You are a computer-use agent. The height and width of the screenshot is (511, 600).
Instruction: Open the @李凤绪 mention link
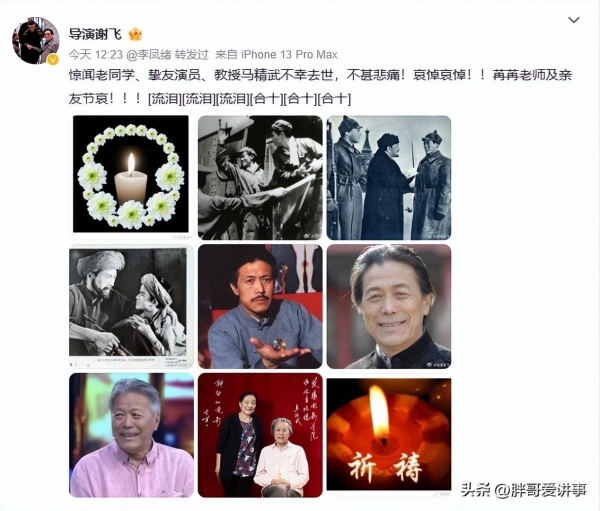(x=149, y=55)
